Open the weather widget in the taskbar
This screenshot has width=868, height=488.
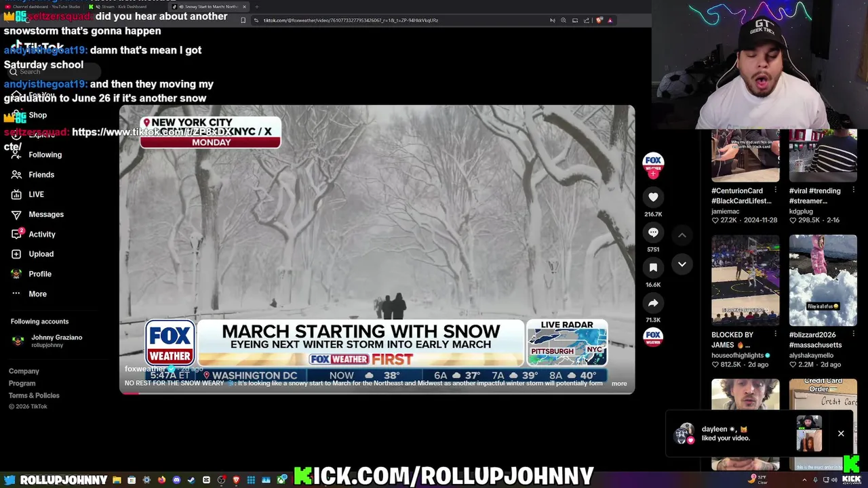[757, 480]
